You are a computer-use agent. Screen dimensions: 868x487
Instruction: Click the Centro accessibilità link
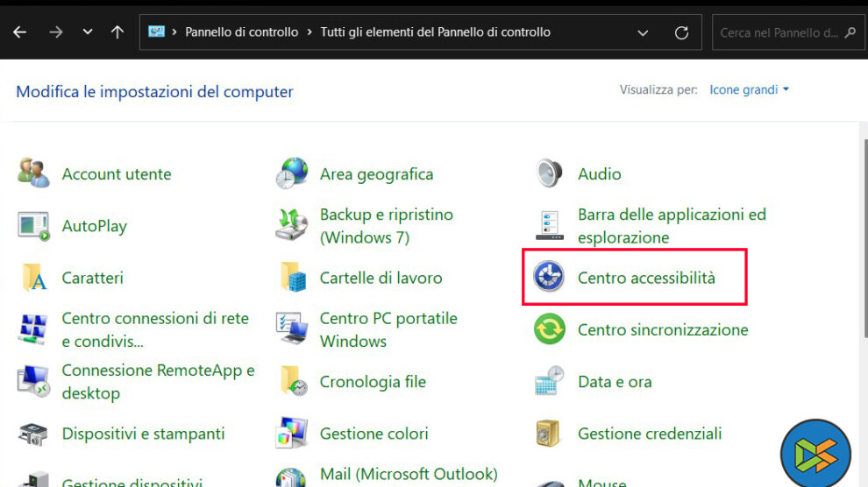[646, 278]
